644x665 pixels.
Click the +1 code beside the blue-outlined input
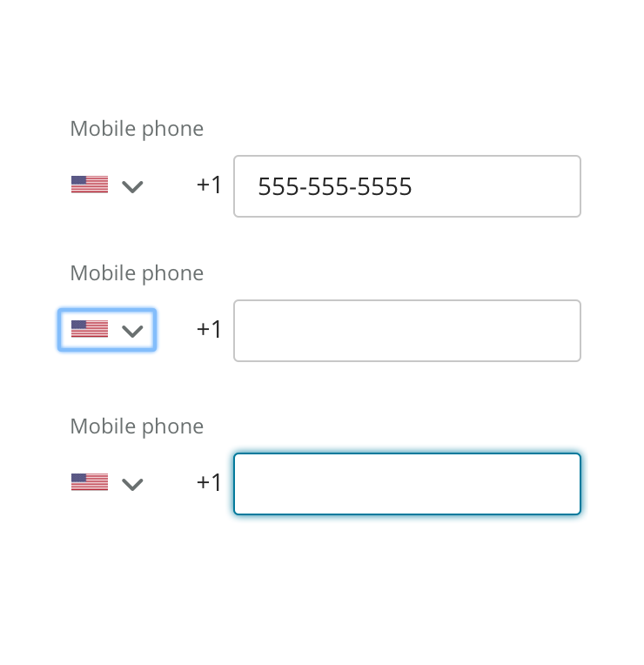tap(209, 483)
